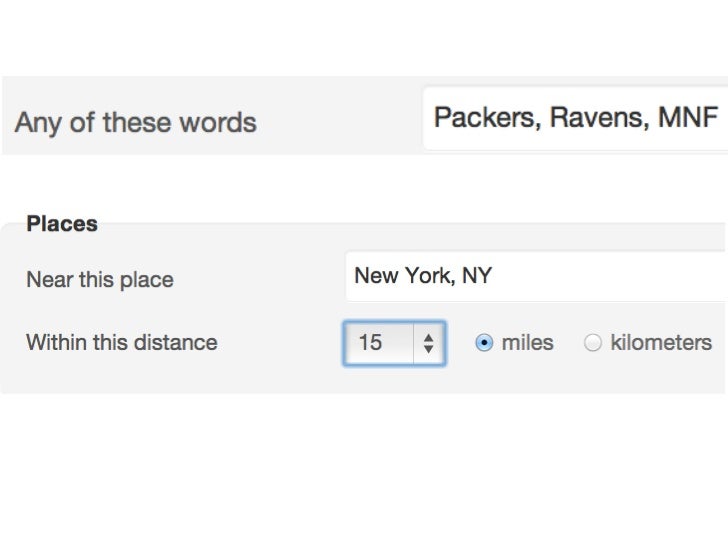Place cursor on "New York" text
The height and width of the screenshot is (546, 728).
[x=403, y=276]
